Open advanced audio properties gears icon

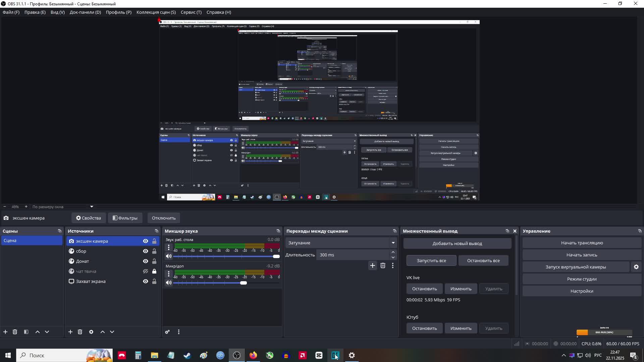tap(167, 332)
